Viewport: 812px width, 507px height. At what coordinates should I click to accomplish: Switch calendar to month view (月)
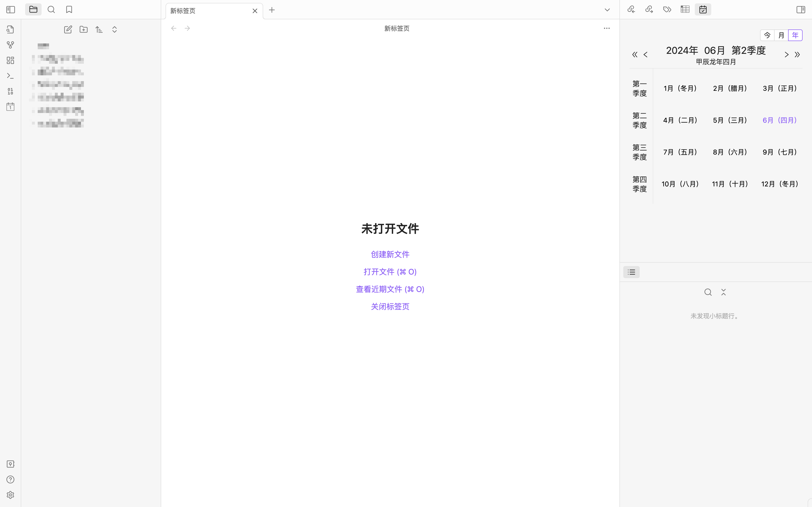[781, 35]
